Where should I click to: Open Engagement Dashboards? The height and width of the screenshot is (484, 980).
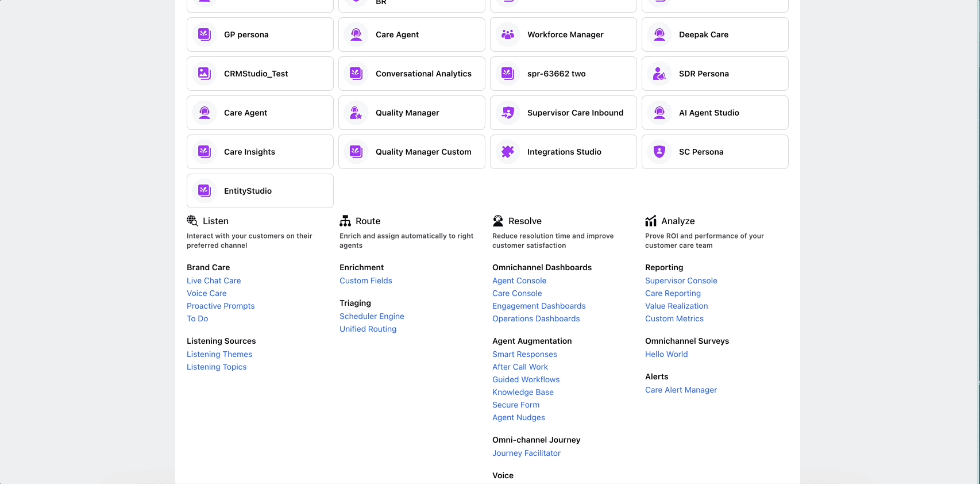539,306
